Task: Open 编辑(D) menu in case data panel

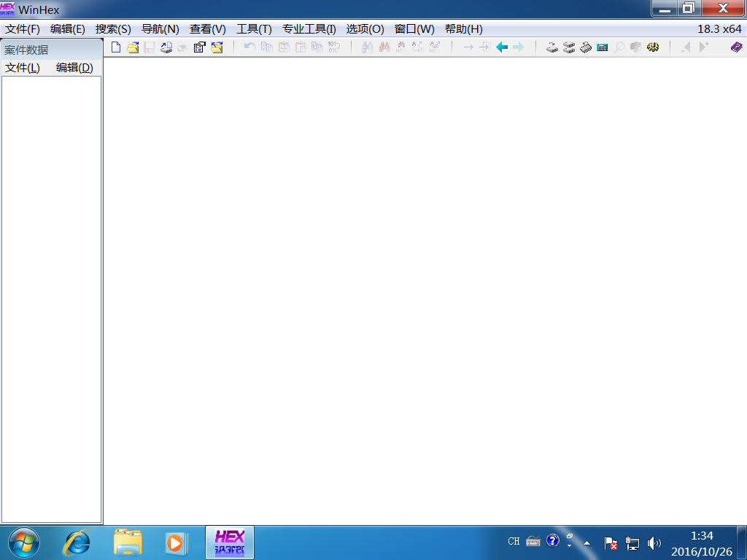Action: click(74, 68)
